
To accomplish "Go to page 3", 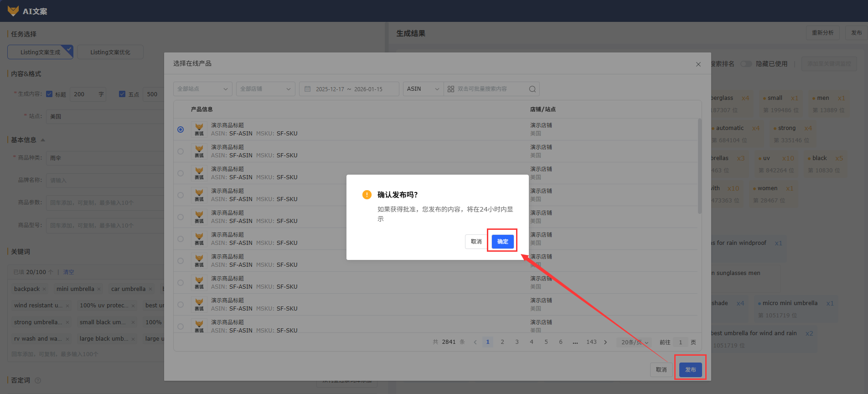I will (517, 342).
